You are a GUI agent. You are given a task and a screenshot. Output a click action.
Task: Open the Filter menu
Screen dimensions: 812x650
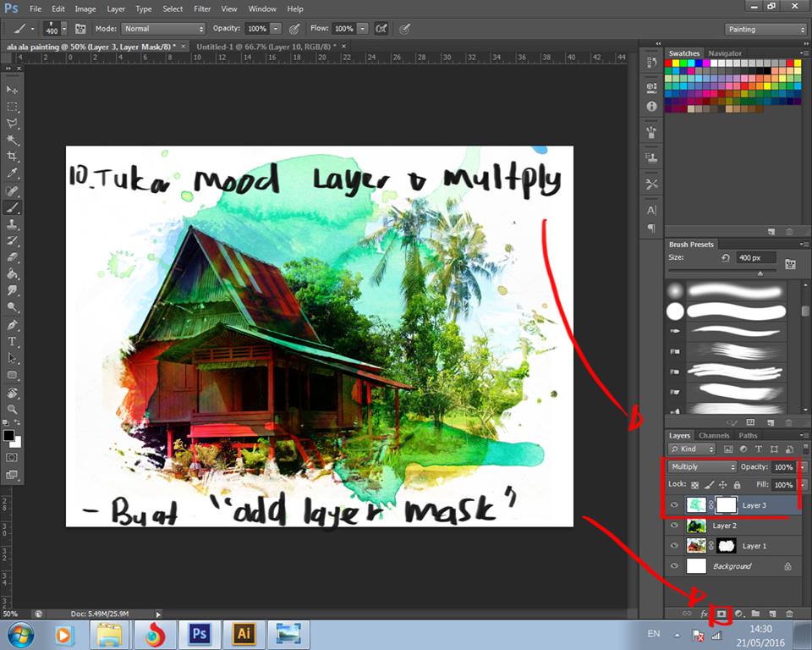[x=202, y=8]
